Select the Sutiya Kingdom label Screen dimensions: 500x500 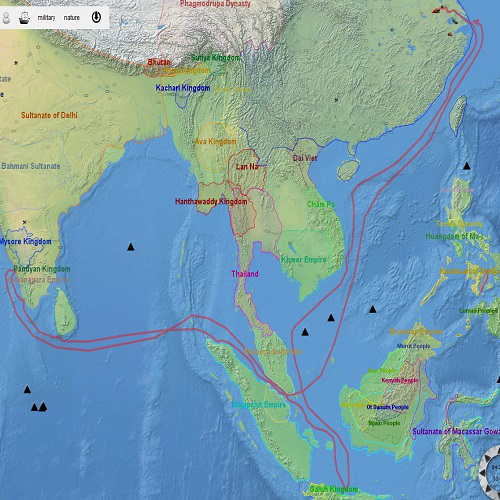(x=215, y=58)
